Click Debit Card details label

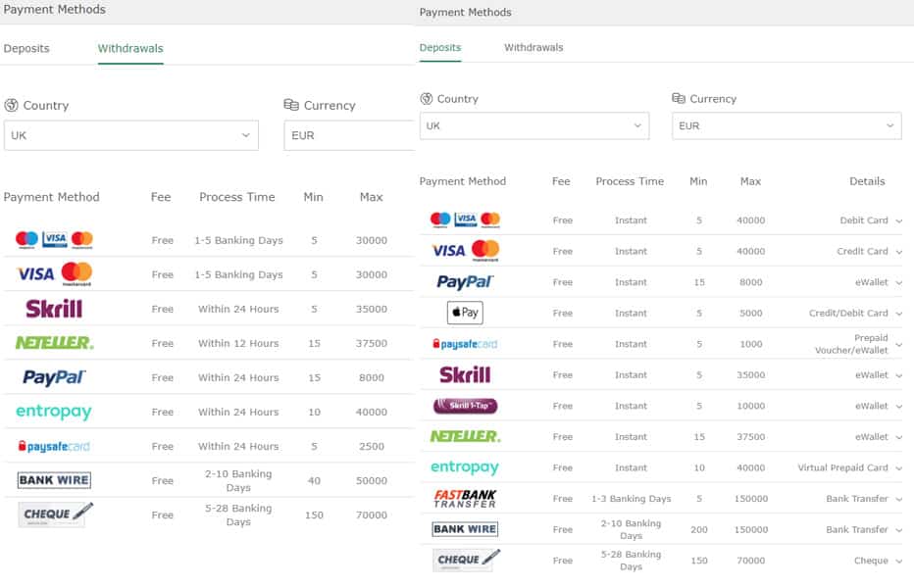click(x=864, y=220)
